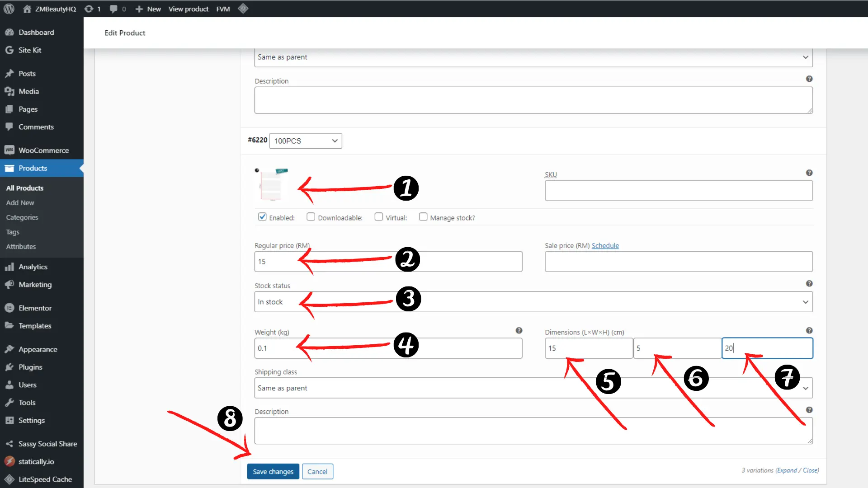Click the Appearance brush icon
868x488 pixels.
[9, 349]
